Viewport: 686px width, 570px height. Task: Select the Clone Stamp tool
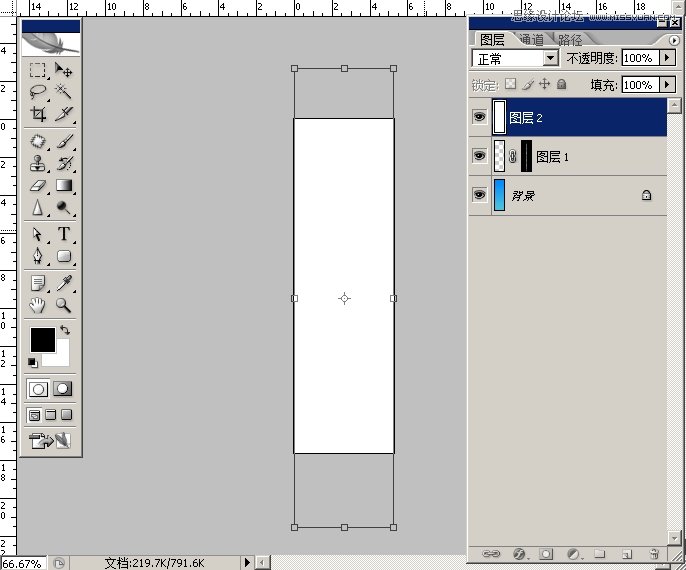point(38,163)
